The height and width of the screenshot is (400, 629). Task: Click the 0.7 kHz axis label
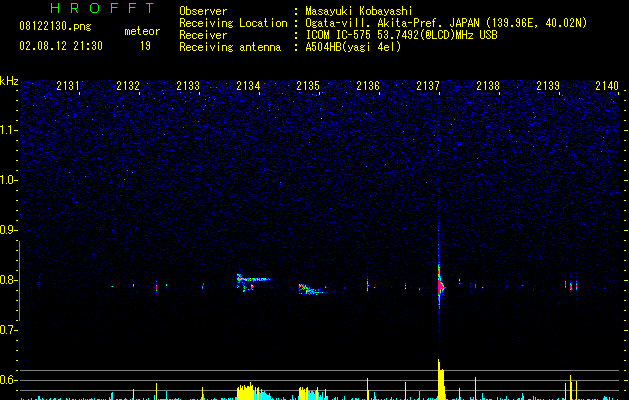[9, 330]
